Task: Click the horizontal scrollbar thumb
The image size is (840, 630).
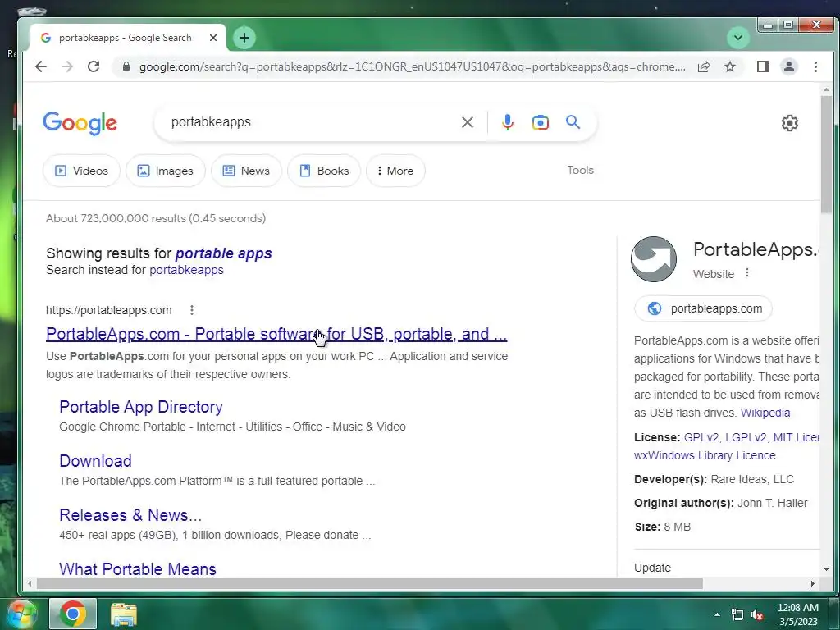Action: tap(370, 583)
